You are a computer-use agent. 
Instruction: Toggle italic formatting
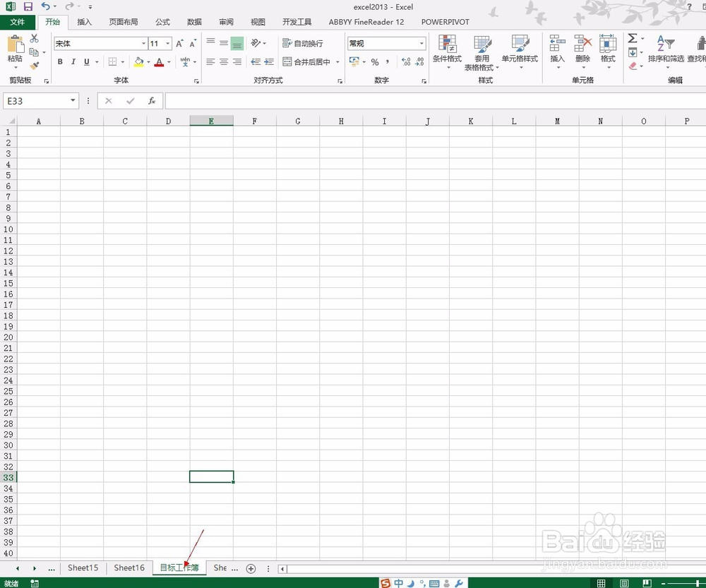pyautogui.click(x=73, y=62)
